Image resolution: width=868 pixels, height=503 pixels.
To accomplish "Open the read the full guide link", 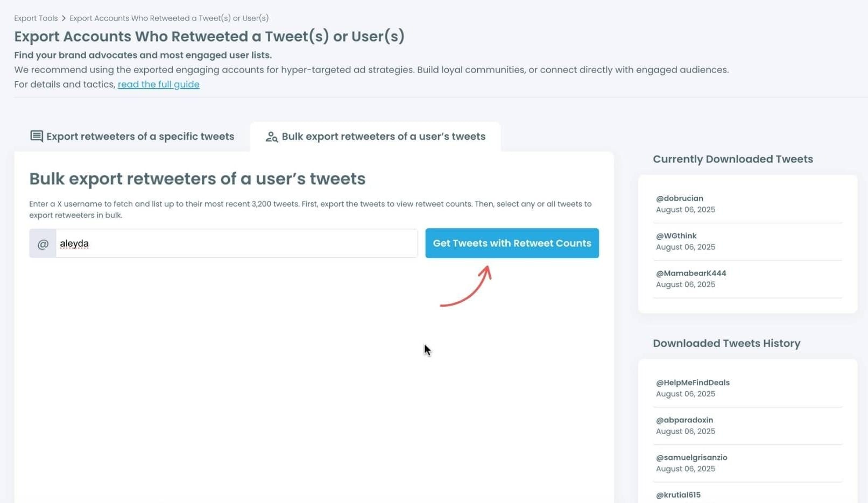I will pyautogui.click(x=159, y=84).
